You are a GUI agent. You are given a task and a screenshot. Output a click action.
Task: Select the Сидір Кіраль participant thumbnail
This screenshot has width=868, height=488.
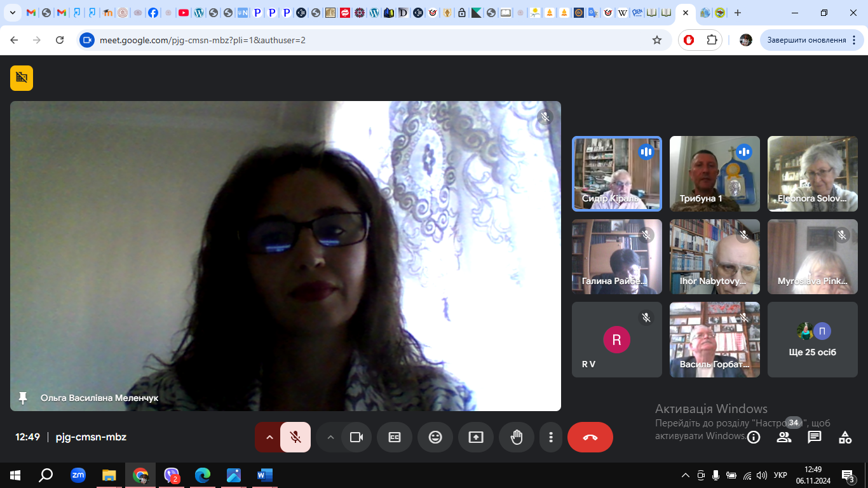coord(617,173)
